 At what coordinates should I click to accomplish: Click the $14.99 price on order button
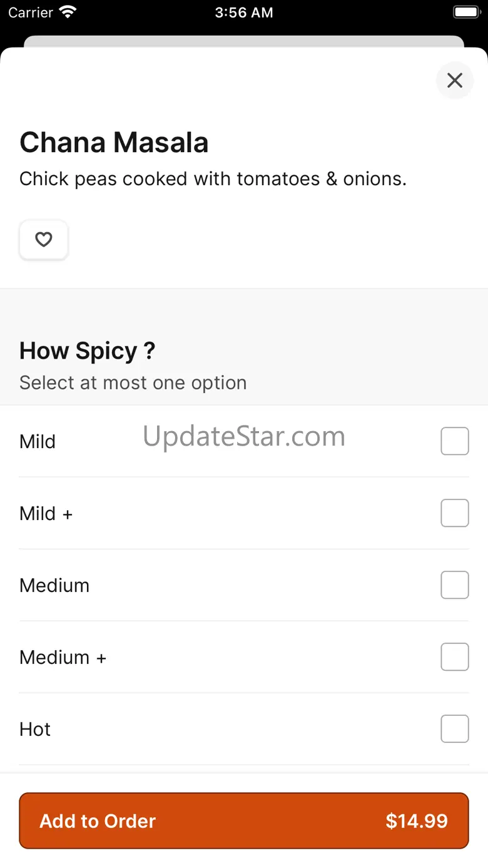pyautogui.click(x=417, y=821)
